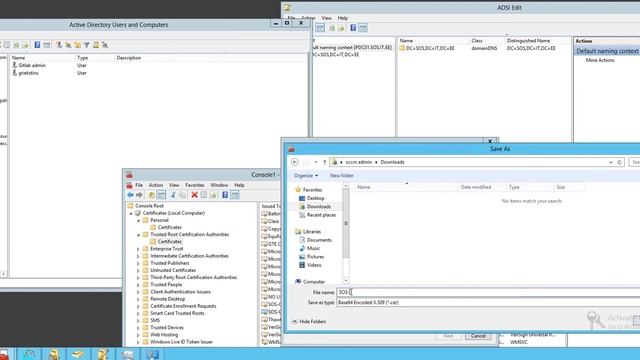This screenshot has width=640, height=360.
Task: Expand the Remote Desktop node
Action: tap(138, 299)
